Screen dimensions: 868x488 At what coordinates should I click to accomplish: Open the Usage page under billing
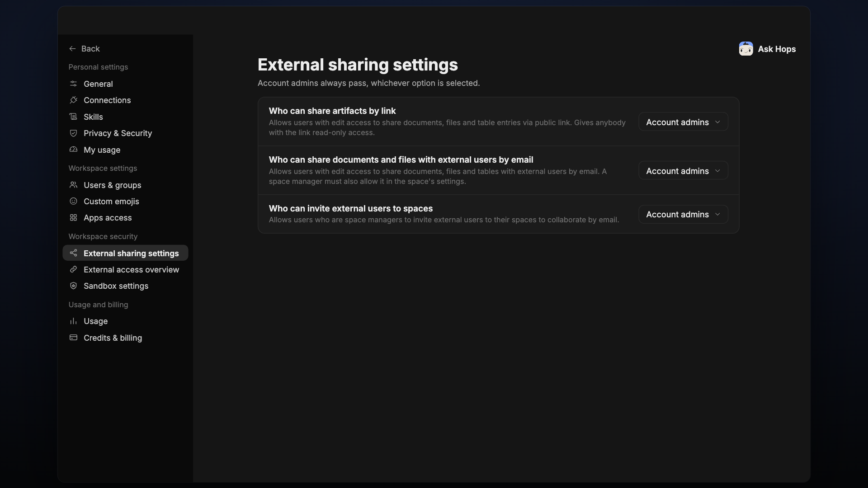tap(95, 321)
